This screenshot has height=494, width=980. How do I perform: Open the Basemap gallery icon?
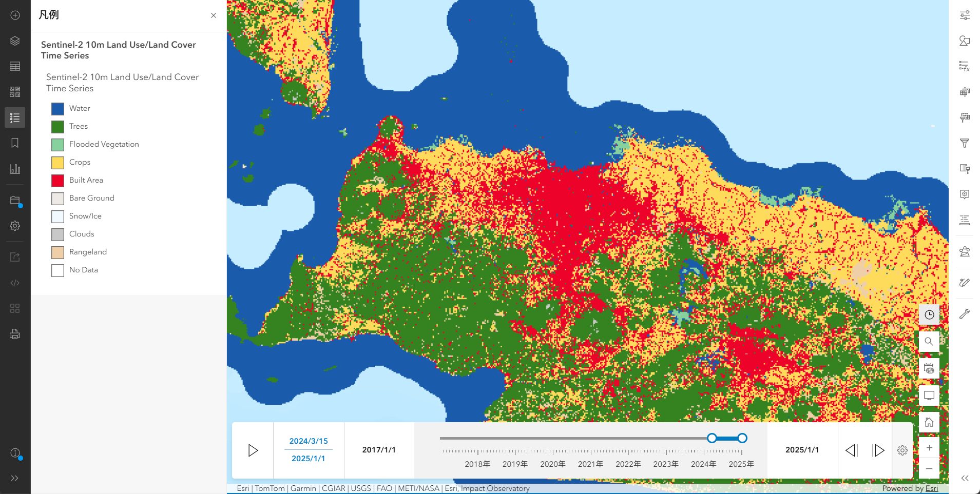pos(15,92)
